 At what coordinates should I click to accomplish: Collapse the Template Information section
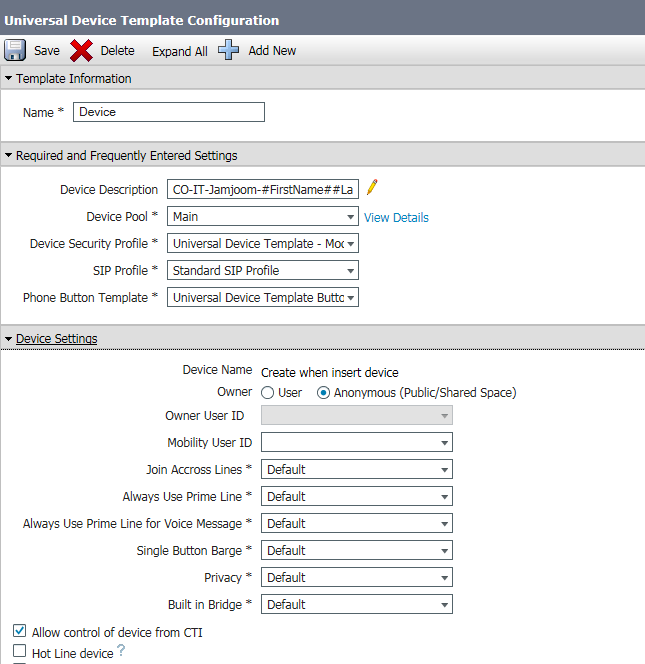click(x=10, y=78)
